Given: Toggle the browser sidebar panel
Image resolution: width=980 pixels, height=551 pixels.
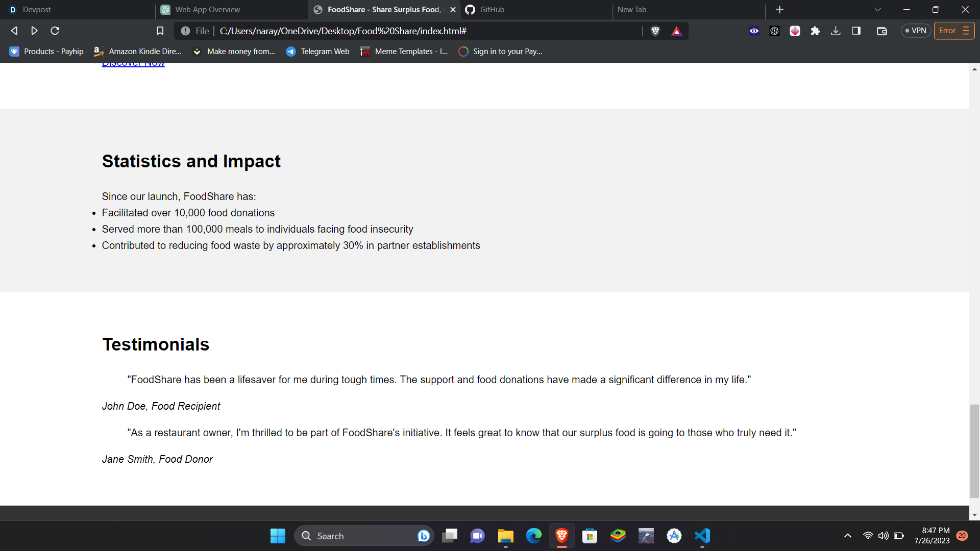Looking at the screenshot, I should pyautogui.click(x=856, y=31).
